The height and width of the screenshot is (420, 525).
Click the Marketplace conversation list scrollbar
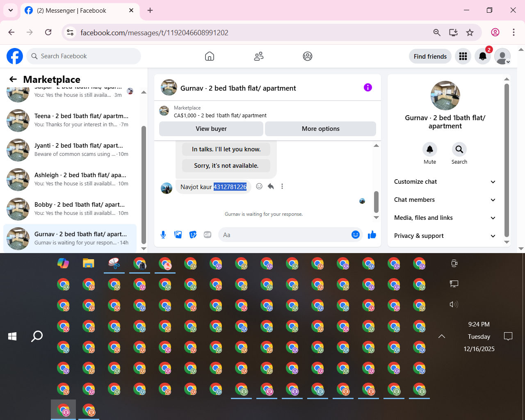[x=144, y=185]
